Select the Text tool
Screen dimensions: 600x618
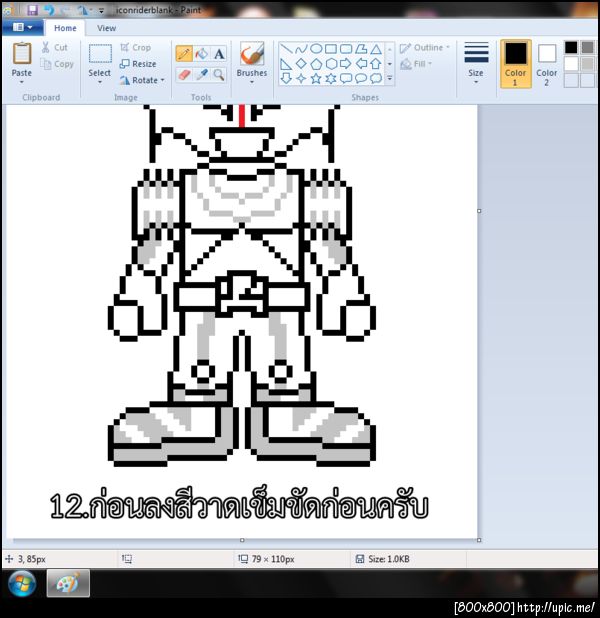(x=219, y=54)
